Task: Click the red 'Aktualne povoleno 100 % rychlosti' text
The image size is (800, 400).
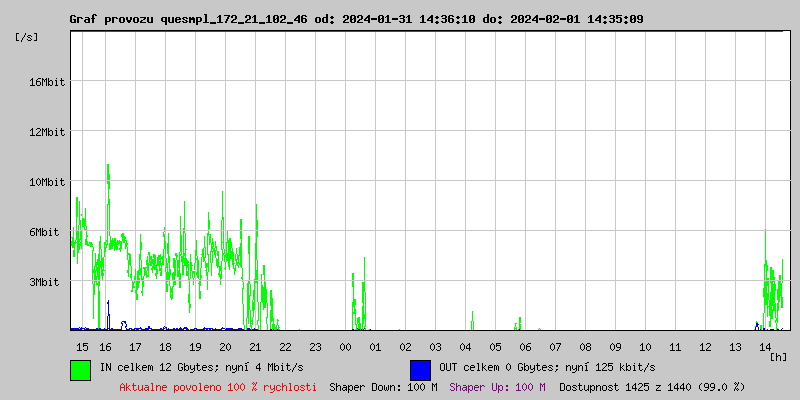Action: pyautogui.click(x=218, y=386)
